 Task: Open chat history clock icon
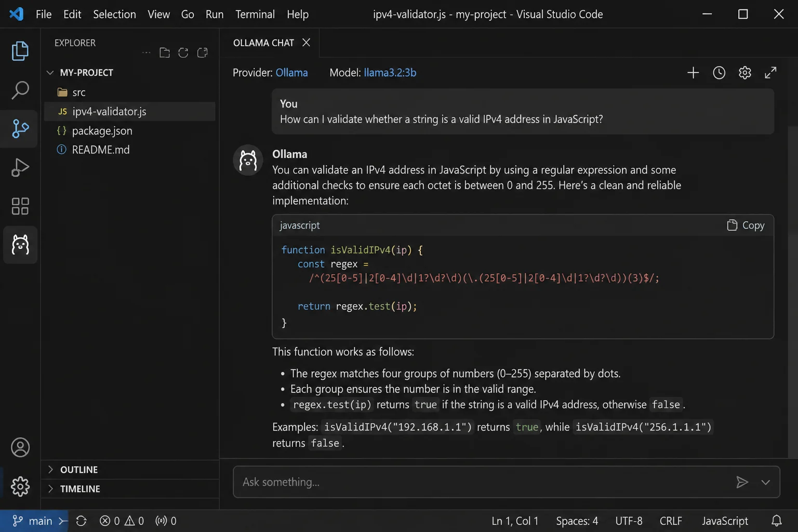click(x=719, y=73)
